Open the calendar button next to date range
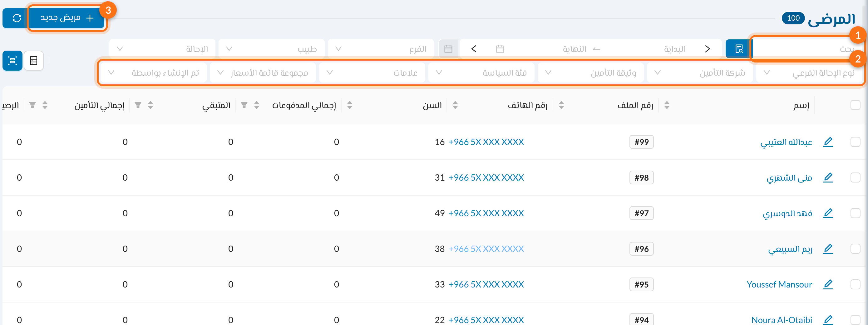The width and height of the screenshot is (868, 325). coord(448,49)
